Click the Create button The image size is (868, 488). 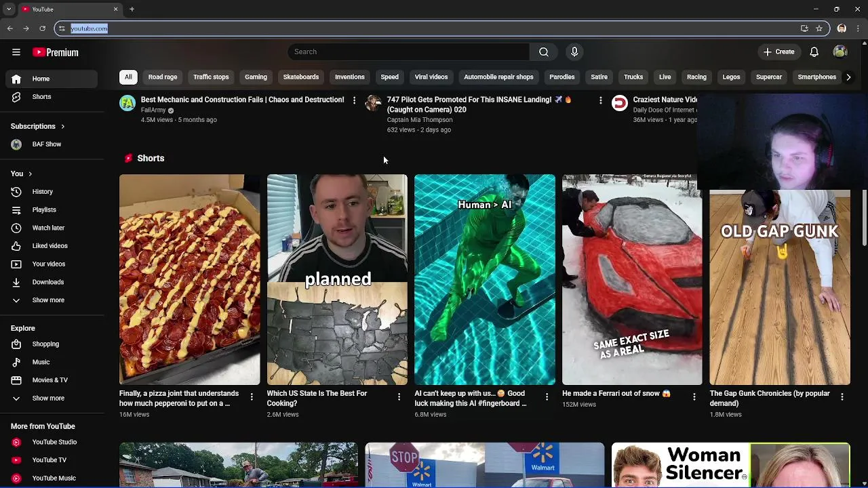click(x=778, y=52)
